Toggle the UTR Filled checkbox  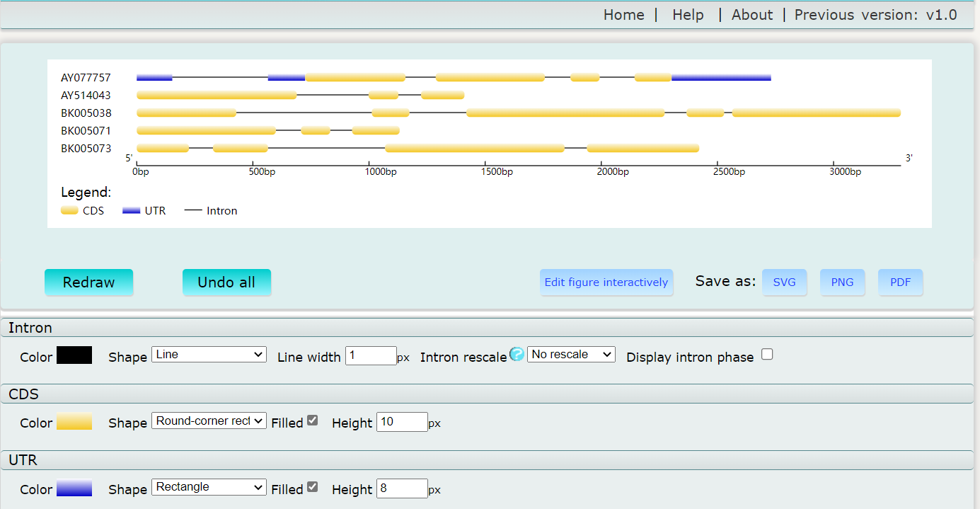[312, 487]
